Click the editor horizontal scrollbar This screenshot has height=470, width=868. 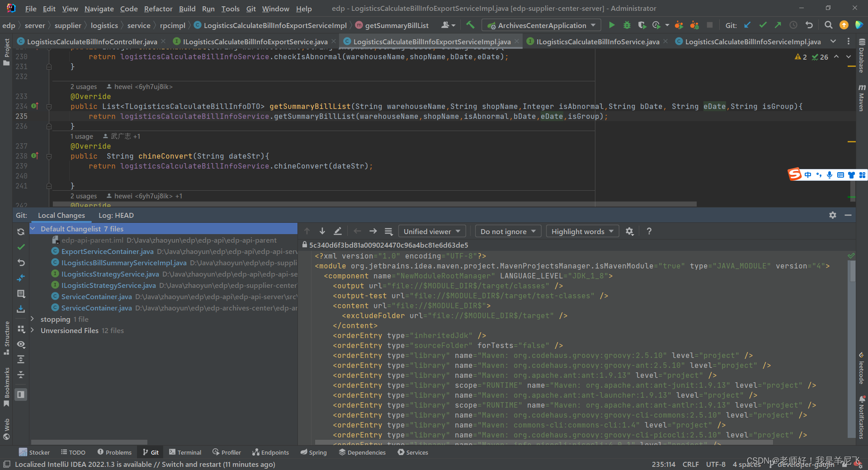pyautogui.click(x=374, y=204)
